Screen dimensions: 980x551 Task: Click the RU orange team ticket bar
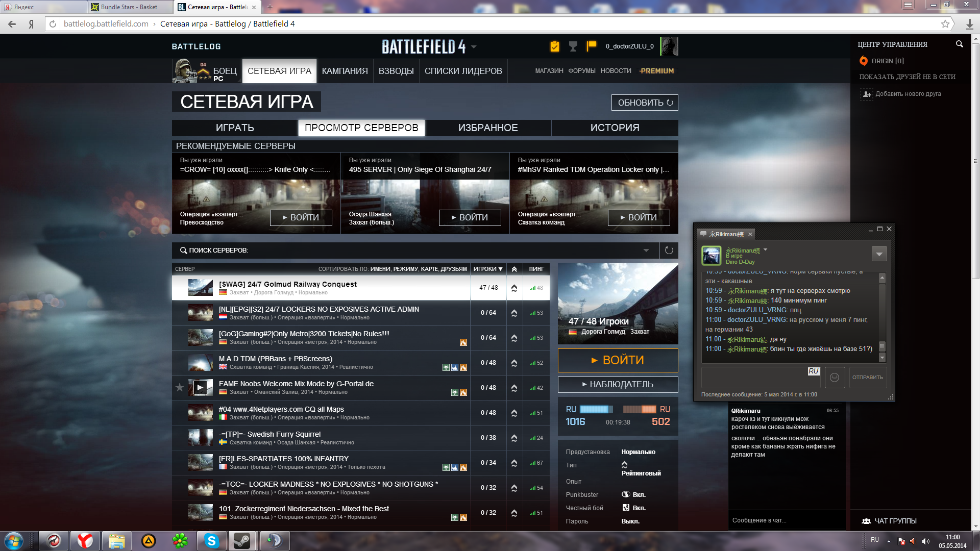click(x=640, y=409)
